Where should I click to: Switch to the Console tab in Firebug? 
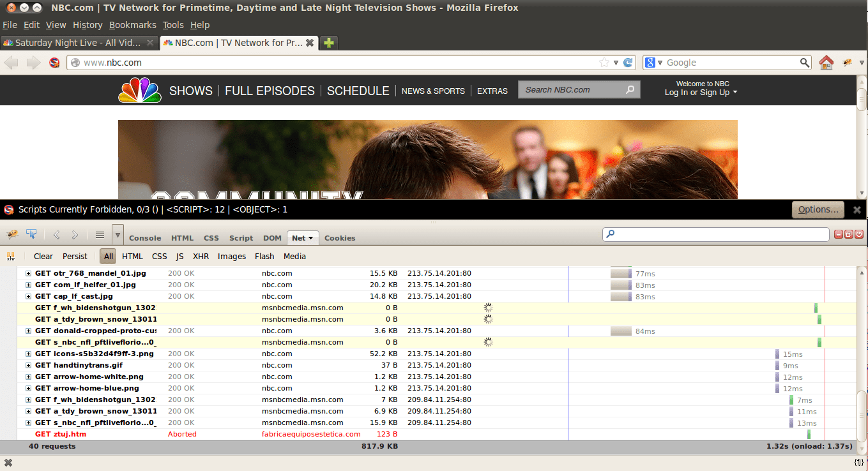click(145, 238)
